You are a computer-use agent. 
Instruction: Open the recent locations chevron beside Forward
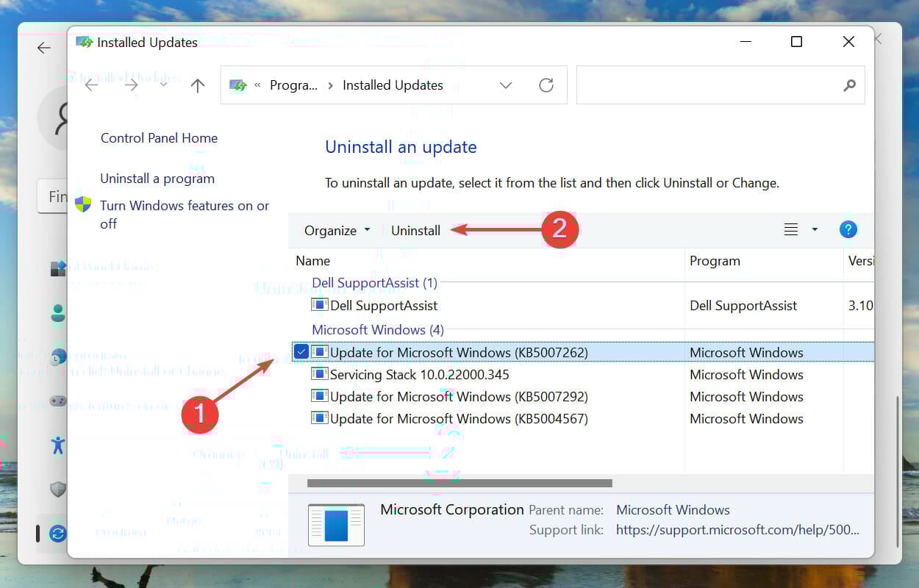(163, 85)
